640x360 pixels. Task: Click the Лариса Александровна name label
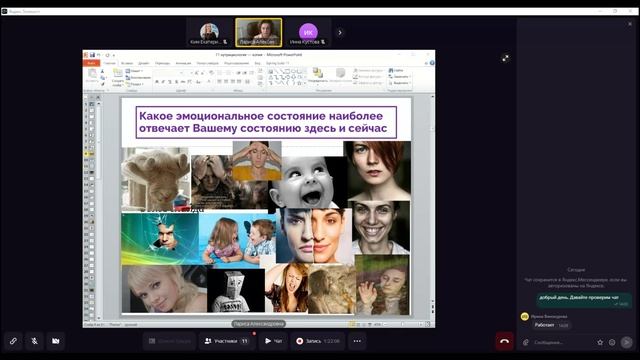tap(258, 324)
